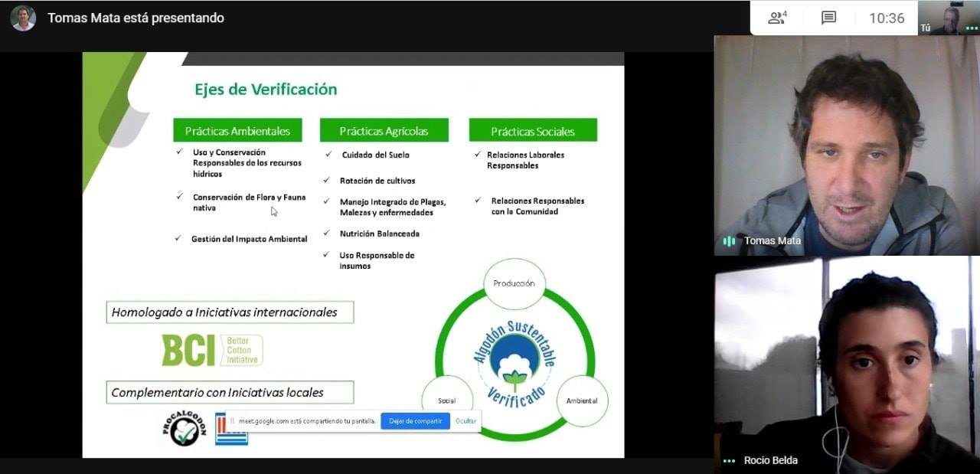
Task: Open the three-dot menu on your self-view
Action: [972, 28]
